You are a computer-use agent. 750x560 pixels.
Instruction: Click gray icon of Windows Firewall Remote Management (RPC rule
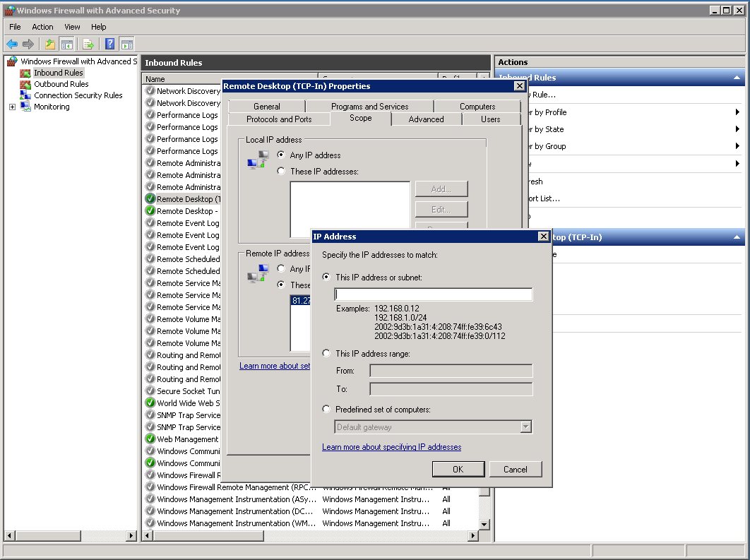click(150, 487)
